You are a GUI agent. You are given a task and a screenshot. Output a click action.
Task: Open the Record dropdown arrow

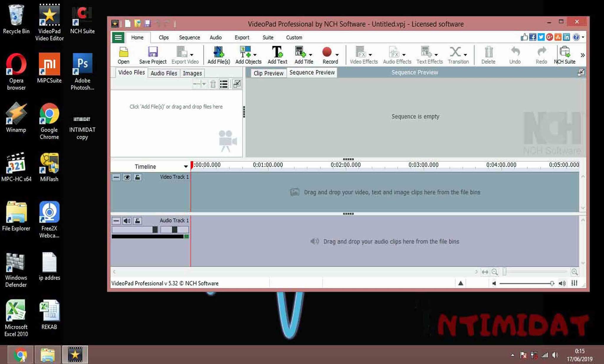point(337,55)
